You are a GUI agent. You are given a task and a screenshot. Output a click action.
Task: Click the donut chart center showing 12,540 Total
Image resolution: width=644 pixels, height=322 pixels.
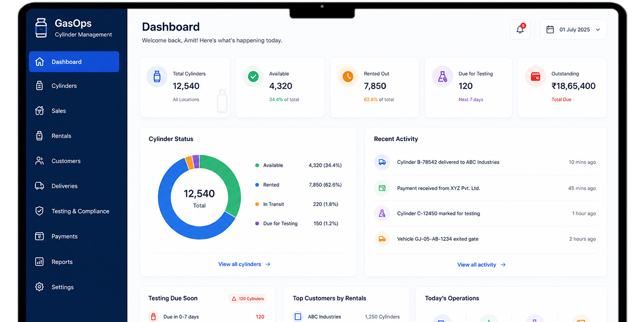coord(199,197)
